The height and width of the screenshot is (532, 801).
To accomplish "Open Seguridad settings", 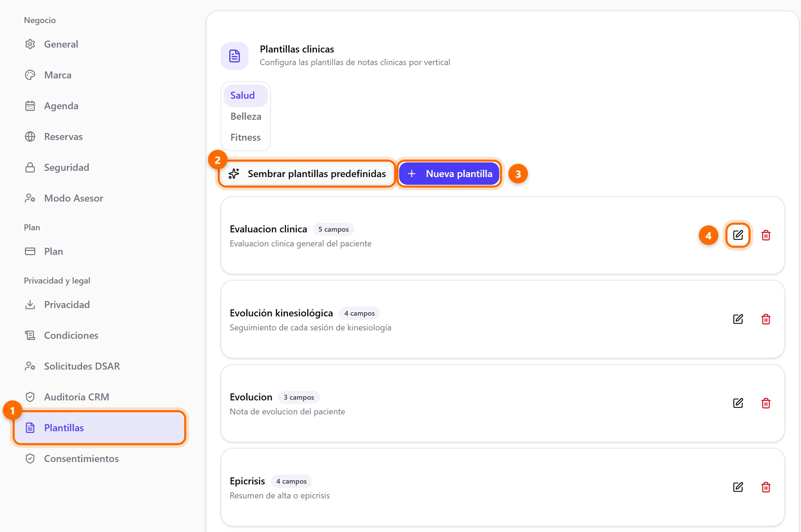I will point(99,167).
